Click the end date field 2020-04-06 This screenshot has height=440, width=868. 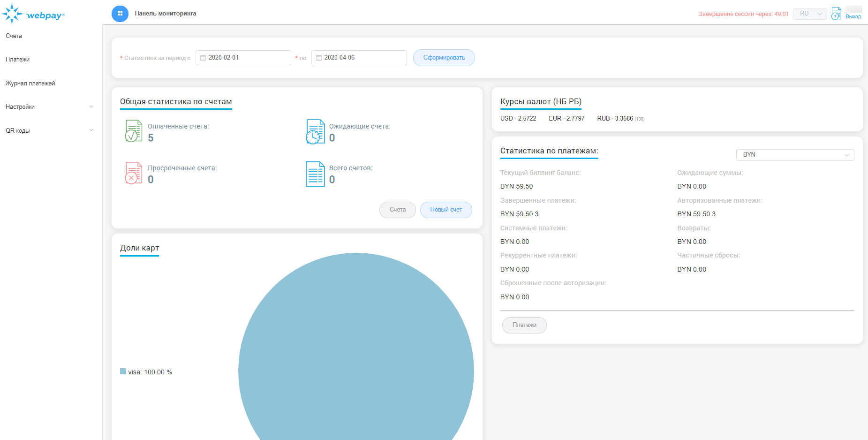coord(359,58)
